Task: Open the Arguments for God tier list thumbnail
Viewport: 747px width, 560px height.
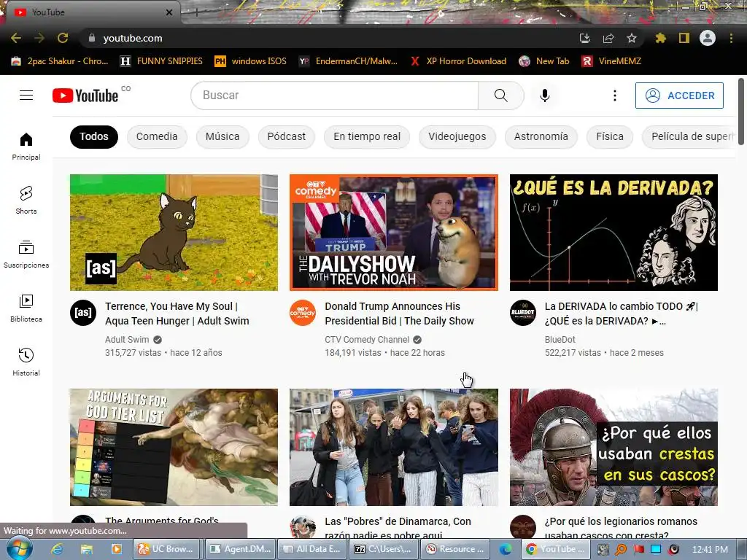Action: pyautogui.click(x=174, y=447)
